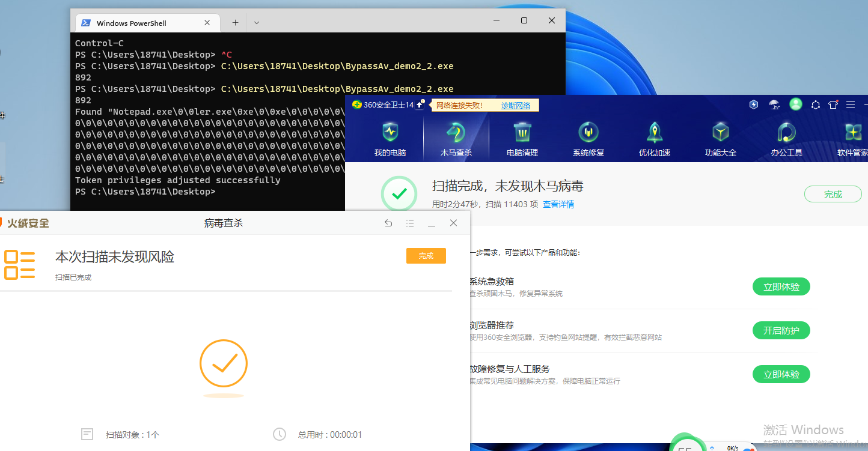Click the 扫描已完成 status text
Image resolution: width=868 pixels, height=451 pixels.
pos(73,277)
